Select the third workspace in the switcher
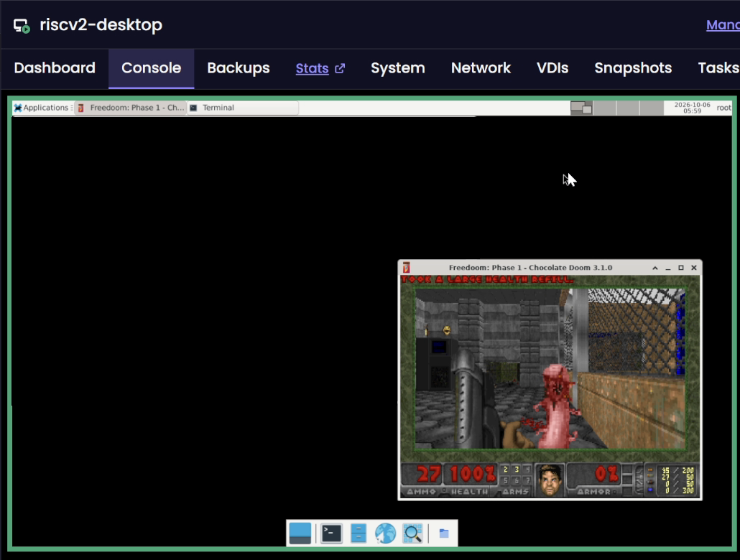Image resolution: width=740 pixels, height=560 pixels. tap(628, 108)
